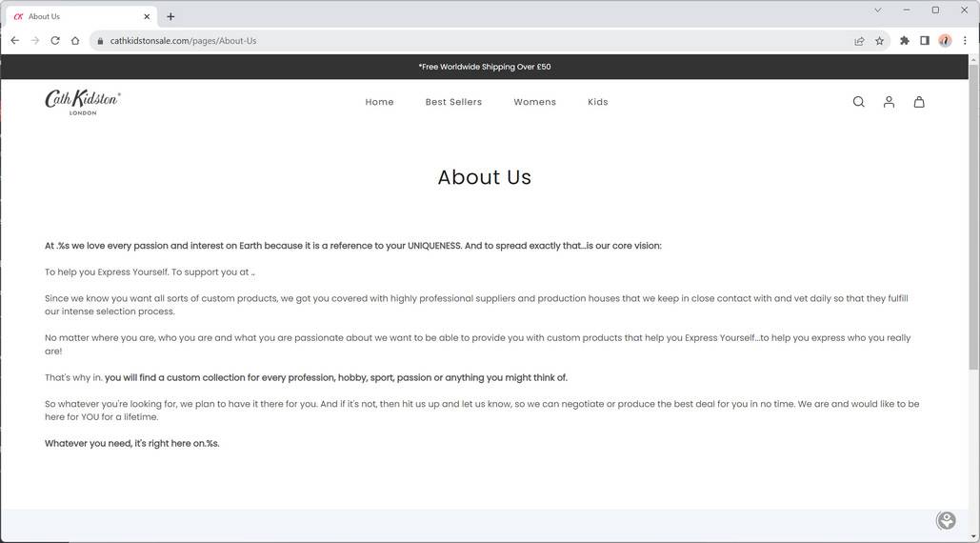Screen dimensions: 980x543
Task: Toggle the browser side panel icon
Action: pos(925,41)
